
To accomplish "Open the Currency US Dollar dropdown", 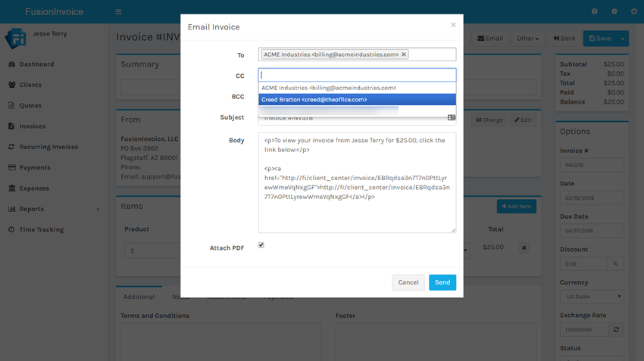I will pyautogui.click(x=592, y=297).
